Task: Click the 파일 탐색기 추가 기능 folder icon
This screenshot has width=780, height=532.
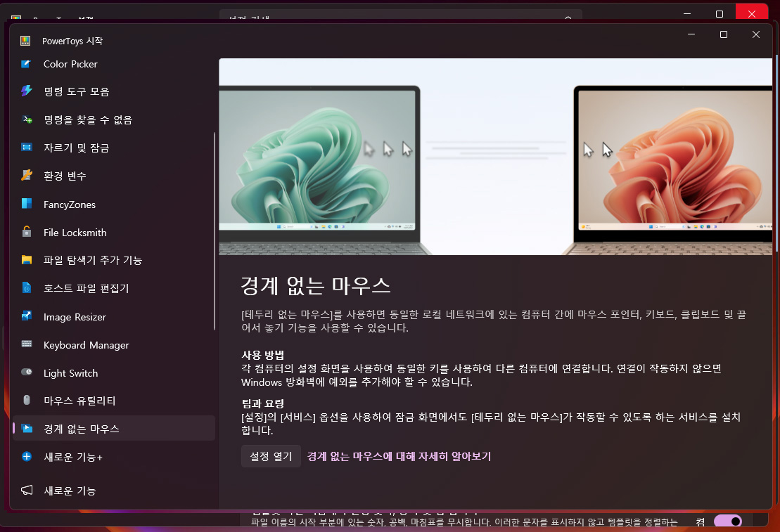Action: point(26,259)
